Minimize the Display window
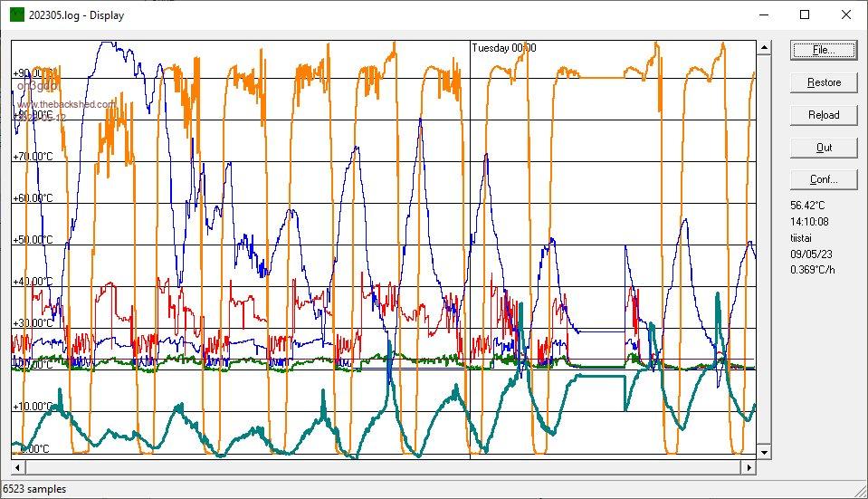This screenshot has height=499, width=868. [x=763, y=14]
